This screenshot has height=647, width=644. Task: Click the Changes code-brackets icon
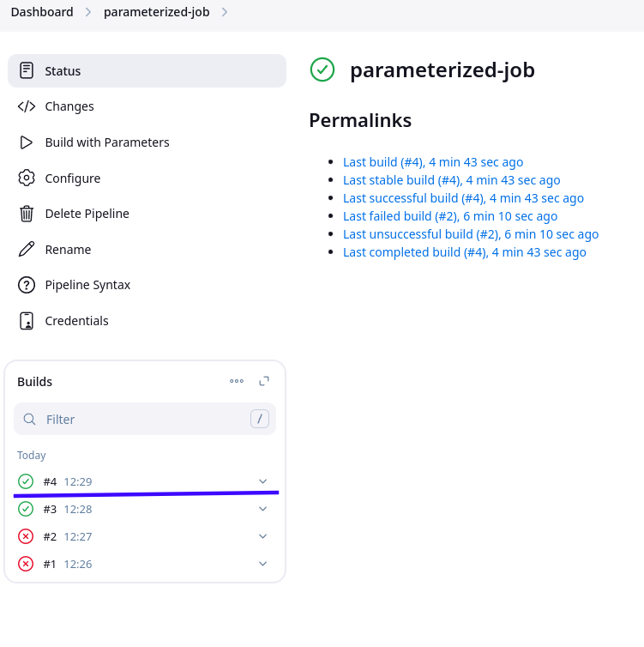point(27,106)
